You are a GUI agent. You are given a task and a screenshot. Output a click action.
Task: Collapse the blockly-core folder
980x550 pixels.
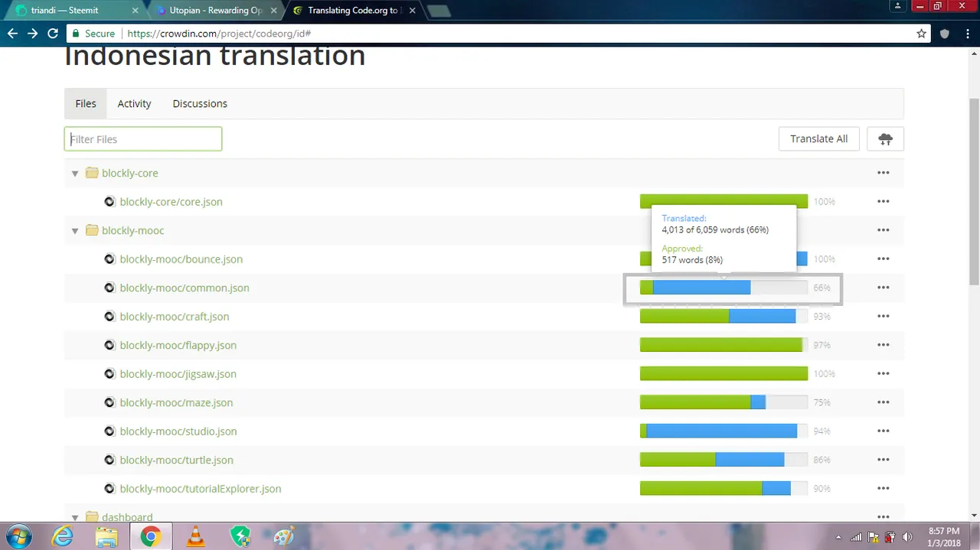click(x=75, y=174)
